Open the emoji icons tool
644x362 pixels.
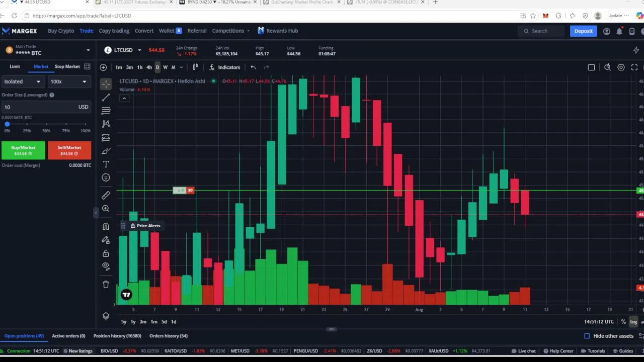[x=106, y=177]
